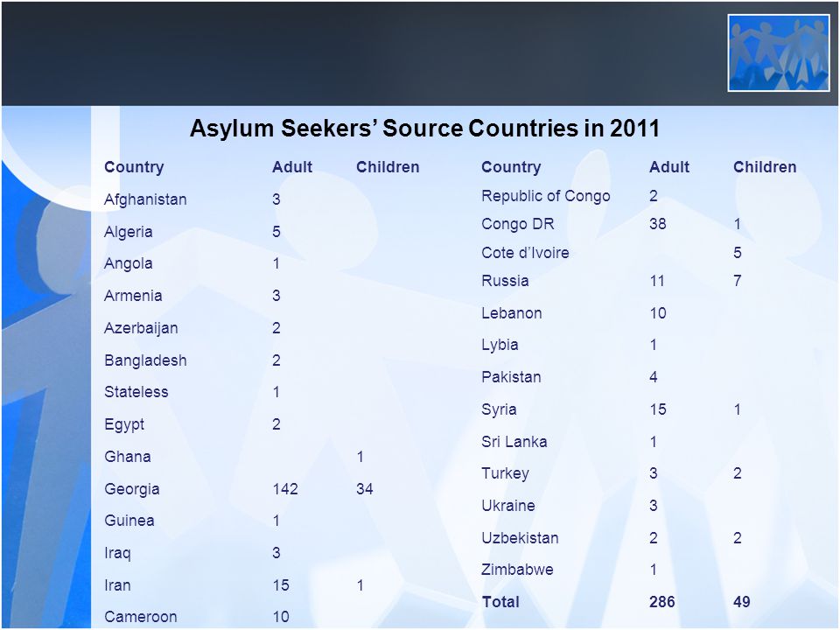This screenshot has height=630, width=840.
Task: Click the Turkey country label
Action: pos(505,473)
